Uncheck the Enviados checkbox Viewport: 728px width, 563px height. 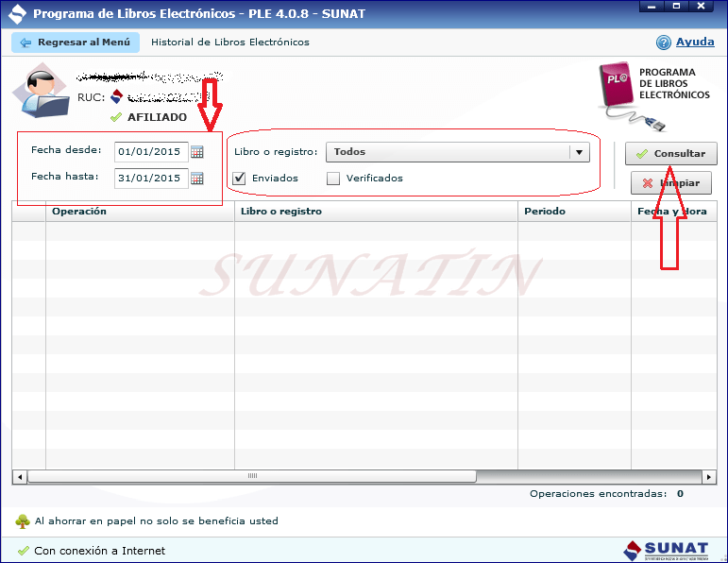click(x=240, y=178)
